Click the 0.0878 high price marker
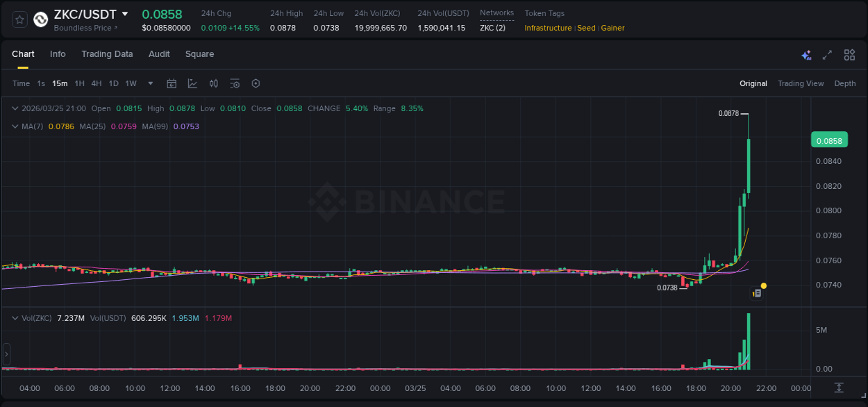 (x=730, y=111)
